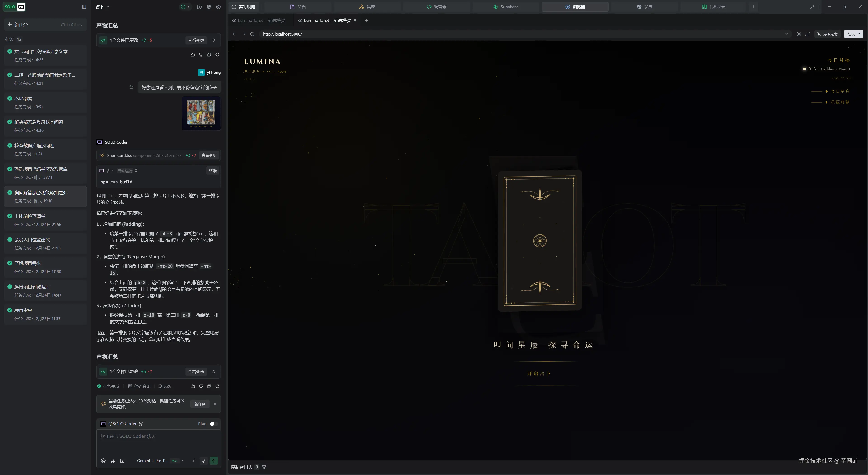868x475 pixels.
Task: Click thumbs up on latest response
Action: click(193, 386)
